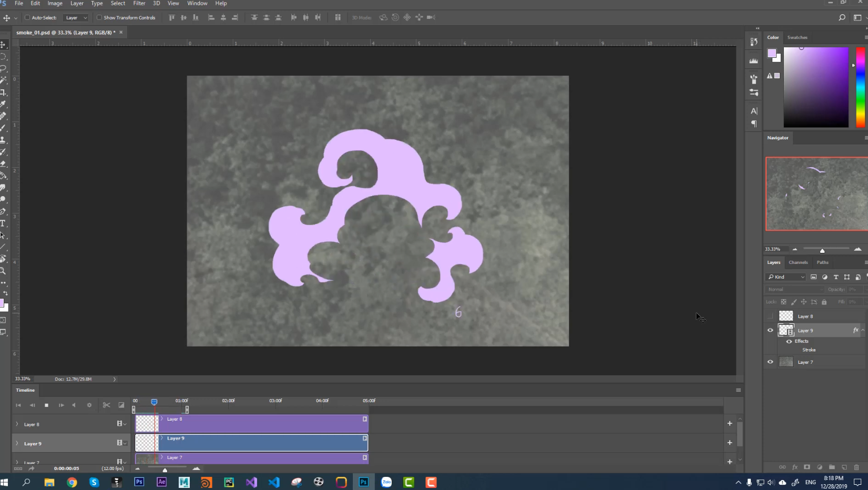Open the Timeline panel menu
This screenshot has height=490, width=868.
(738, 390)
